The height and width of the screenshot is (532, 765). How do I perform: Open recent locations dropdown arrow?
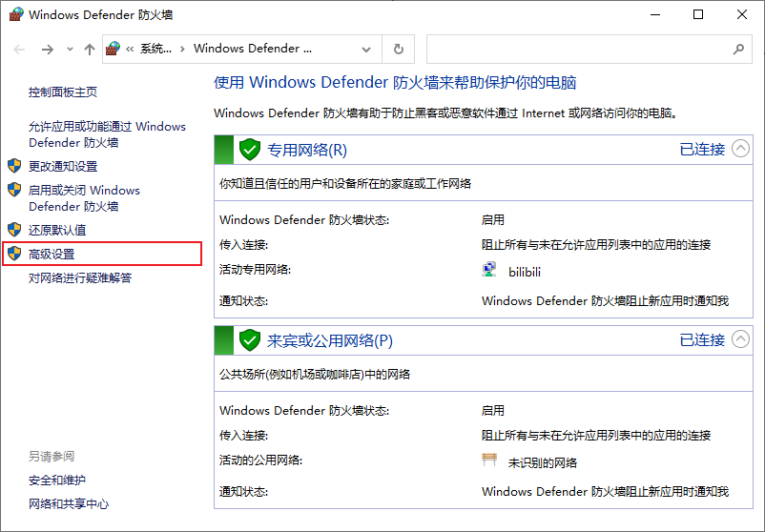click(x=70, y=50)
